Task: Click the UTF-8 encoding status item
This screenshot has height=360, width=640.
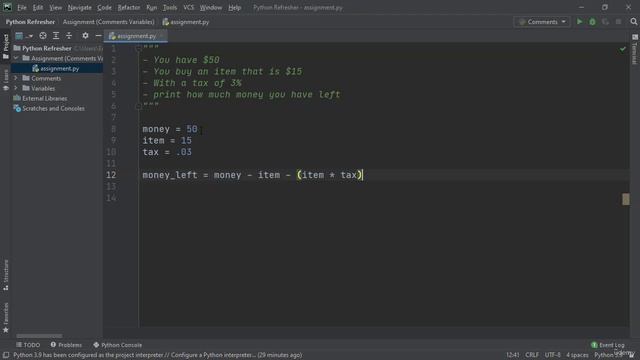Action: click(552, 355)
